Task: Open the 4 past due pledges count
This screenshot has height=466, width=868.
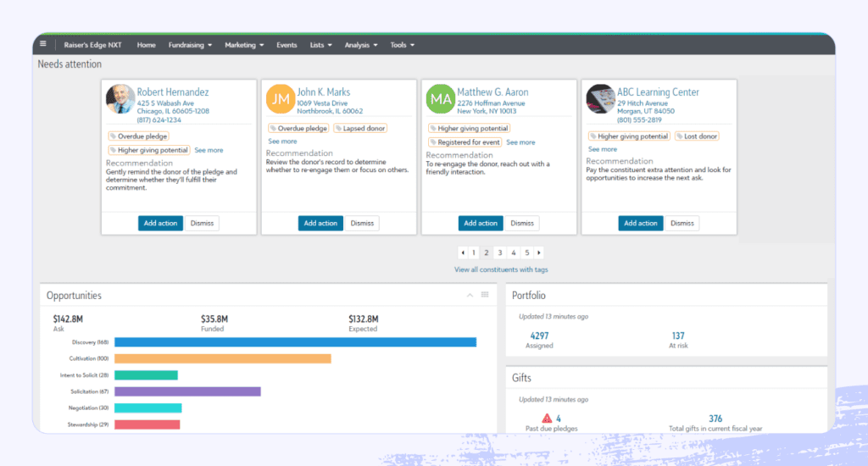Action: (x=559, y=419)
